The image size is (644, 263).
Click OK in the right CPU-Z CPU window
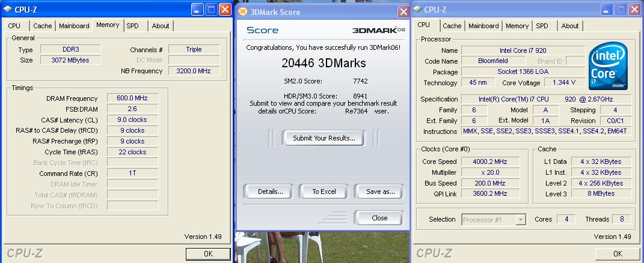point(618,254)
